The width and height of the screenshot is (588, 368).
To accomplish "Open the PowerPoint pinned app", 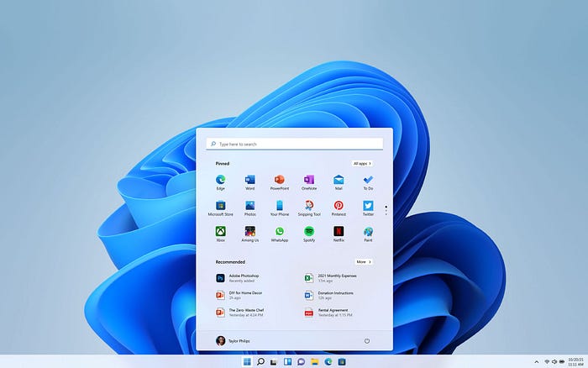I will [279, 180].
